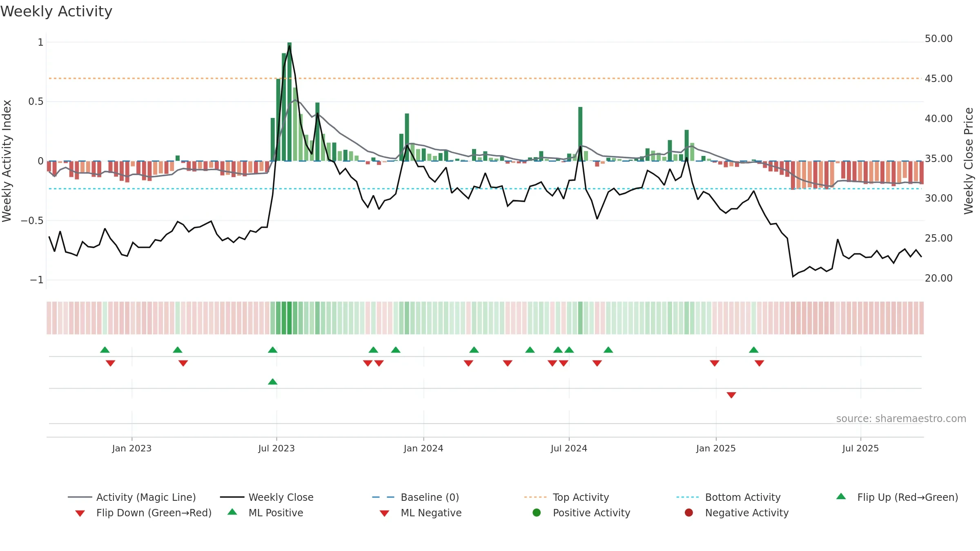The height and width of the screenshot is (551, 980).
Task: Click the Flip Up (Red→Green) legend triangle
Action: click(841, 496)
